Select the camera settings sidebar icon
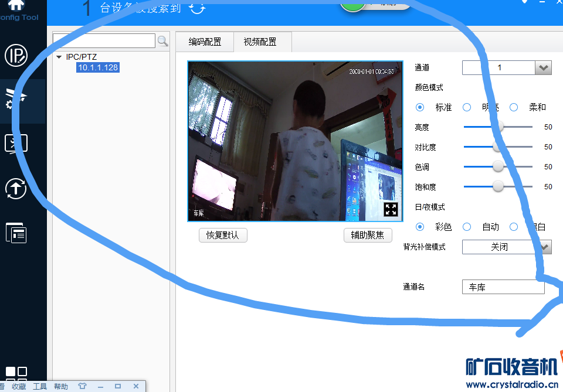 tap(16, 98)
